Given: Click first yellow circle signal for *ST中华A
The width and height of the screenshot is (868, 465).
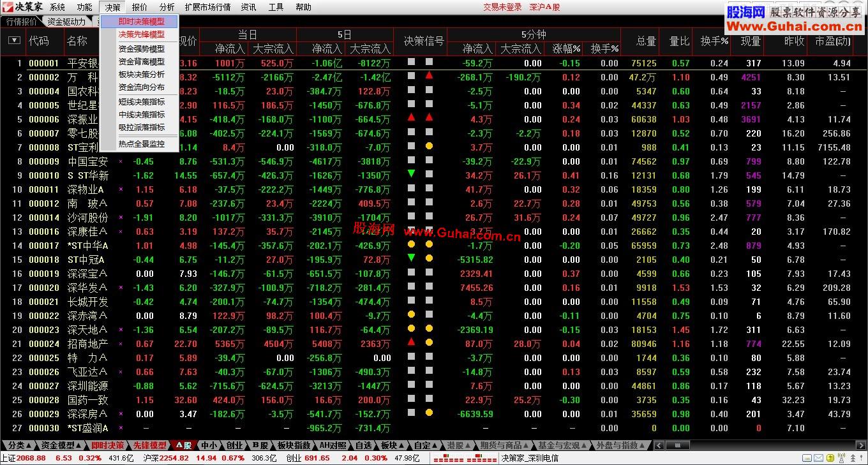Looking at the screenshot, I should [x=411, y=244].
